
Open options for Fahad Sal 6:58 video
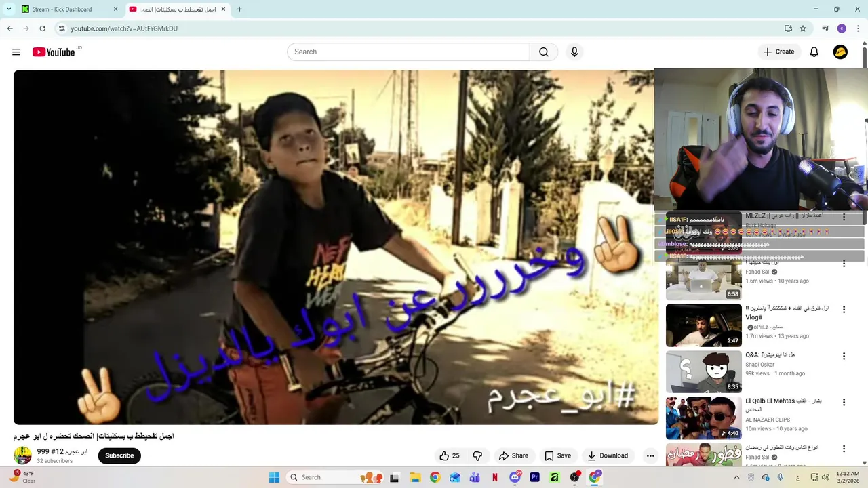tap(844, 263)
